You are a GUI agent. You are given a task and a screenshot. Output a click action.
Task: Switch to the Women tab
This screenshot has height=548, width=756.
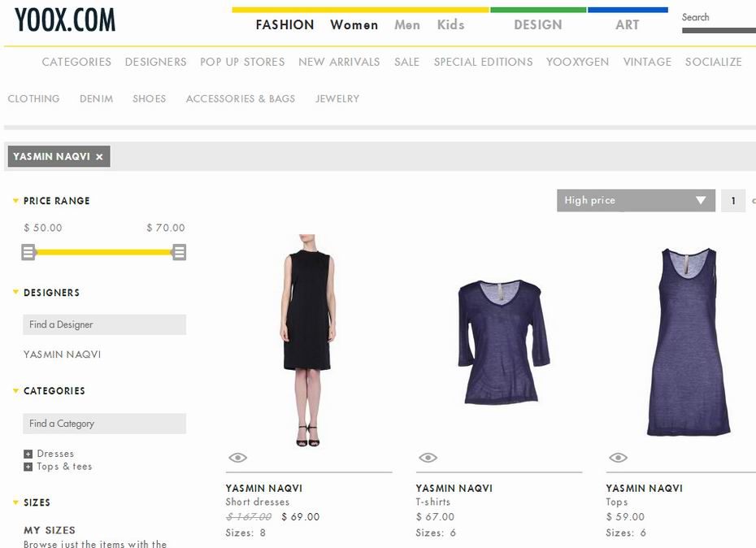click(x=354, y=24)
